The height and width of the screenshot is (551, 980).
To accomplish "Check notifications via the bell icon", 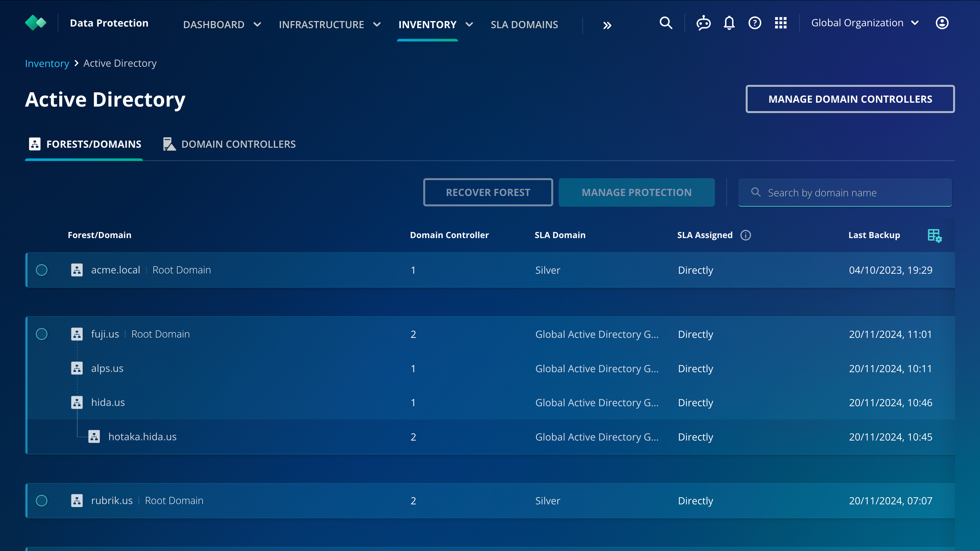I will [729, 23].
